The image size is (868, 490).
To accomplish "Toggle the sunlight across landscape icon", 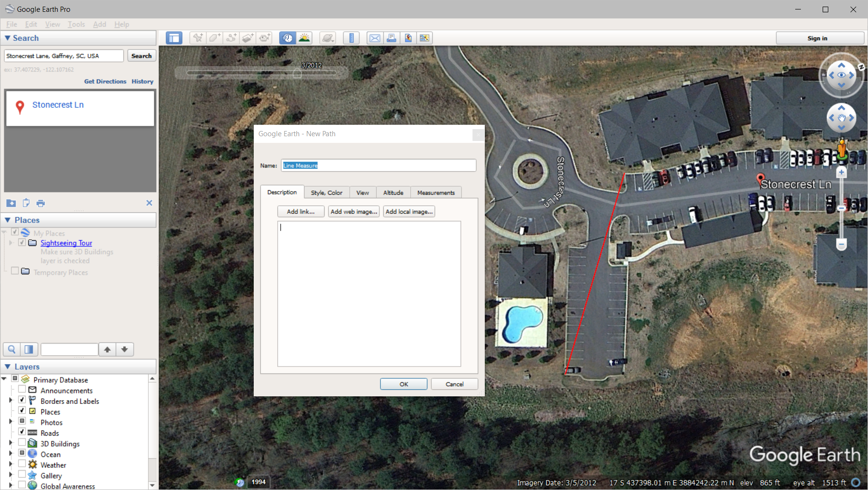I will pyautogui.click(x=304, y=38).
